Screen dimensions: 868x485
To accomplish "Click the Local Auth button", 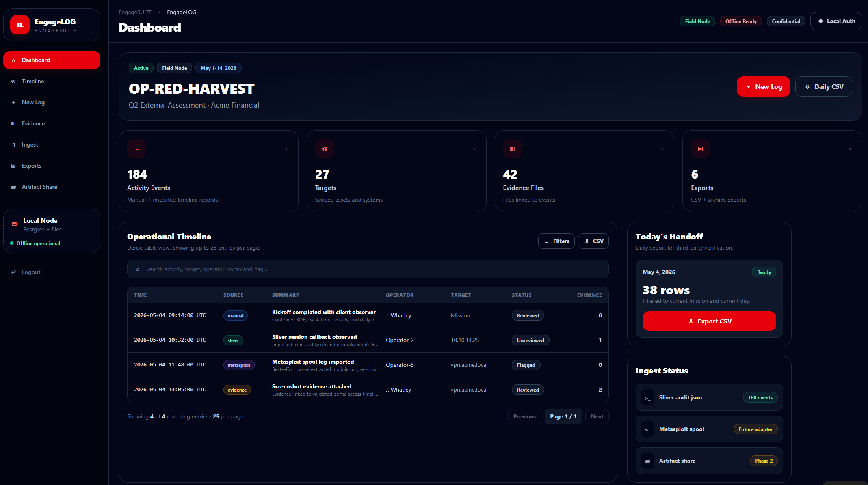I will click(x=836, y=21).
